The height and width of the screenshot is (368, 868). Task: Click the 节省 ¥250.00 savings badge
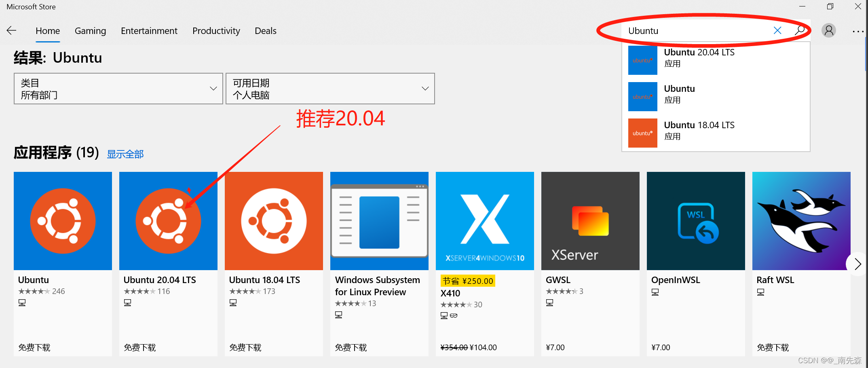click(468, 281)
